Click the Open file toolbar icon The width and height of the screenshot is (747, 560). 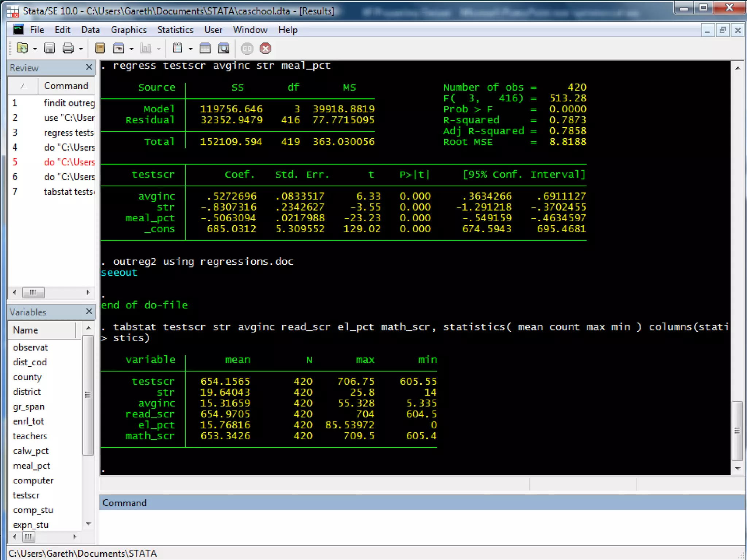pyautogui.click(x=22, y=48)
